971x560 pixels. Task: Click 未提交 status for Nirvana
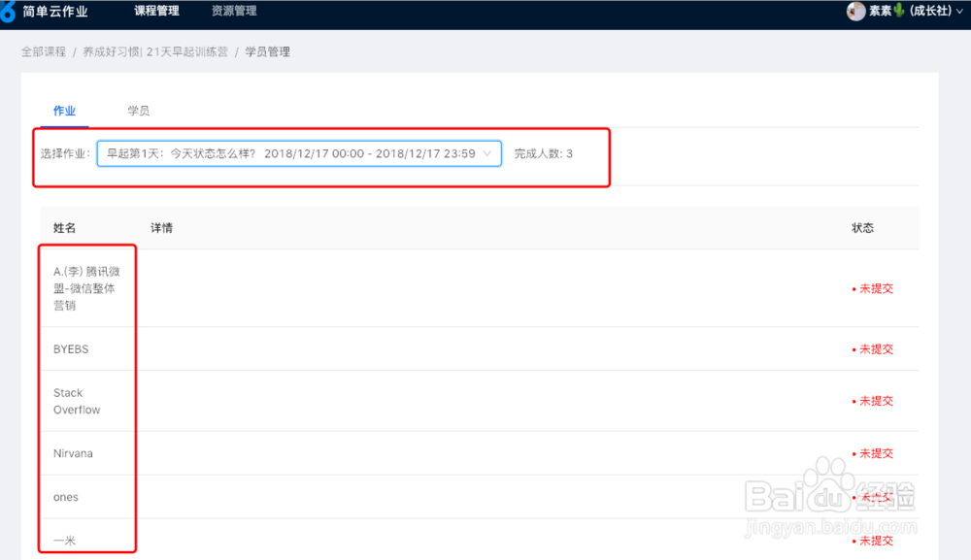873,453
